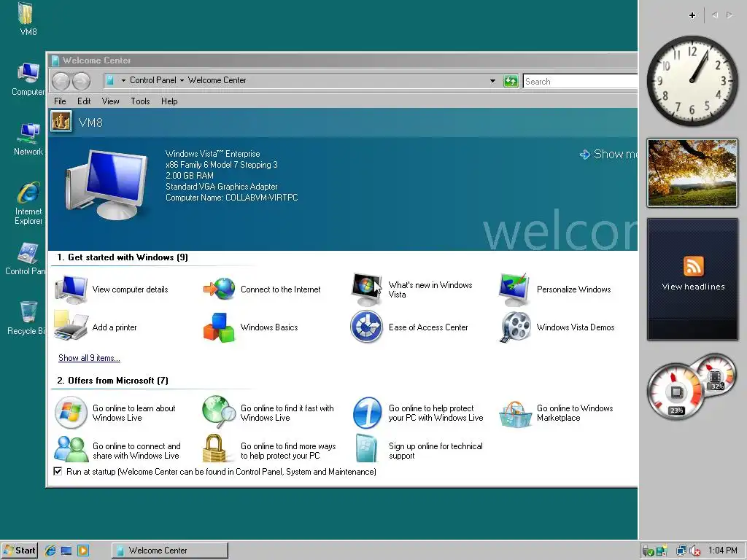Click the CPU meter gadget
Image resolution: width=747 pixels, height=560 pixels.
pos(692,386)
